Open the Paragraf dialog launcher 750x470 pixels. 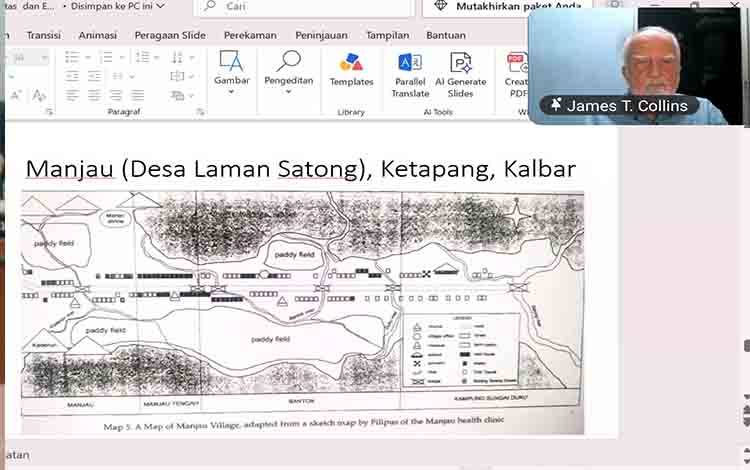[200, 112]
